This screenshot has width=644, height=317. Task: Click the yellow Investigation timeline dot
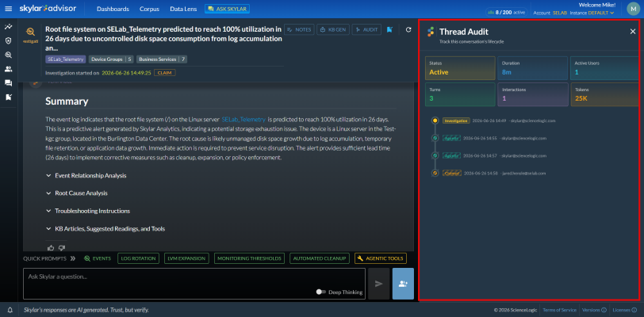pos(435,120)
